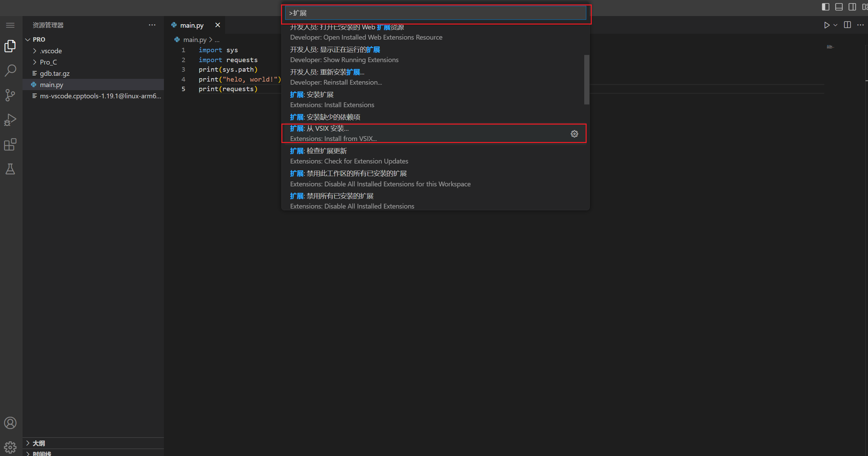The width and height of the screenshot is (868, 456).
Task: Click the print(sys.path) code line
Action: click(228, 70)
